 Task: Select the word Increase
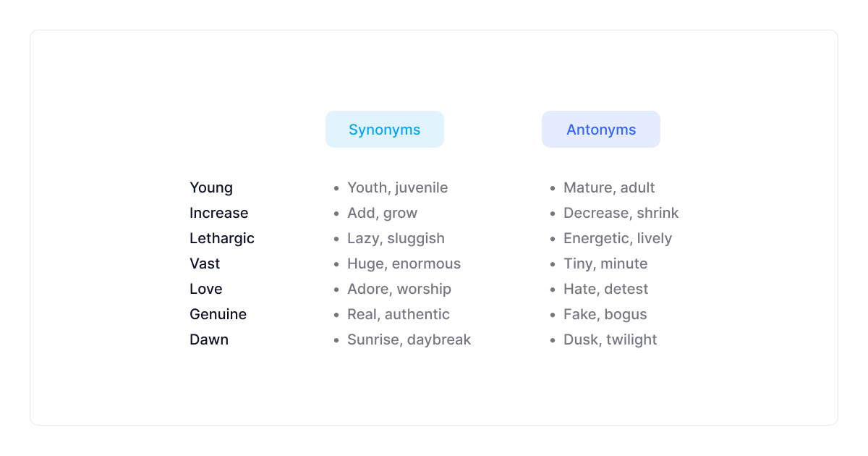(218, 213)
